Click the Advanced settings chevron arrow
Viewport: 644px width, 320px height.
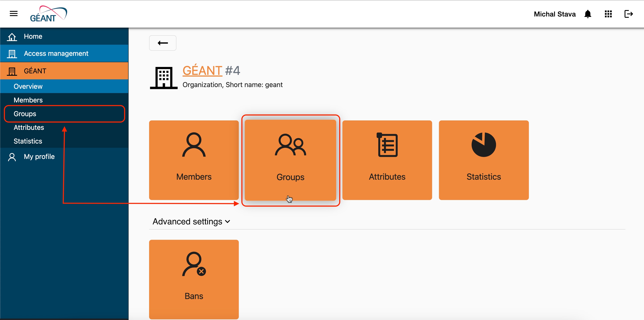[227, 222]
